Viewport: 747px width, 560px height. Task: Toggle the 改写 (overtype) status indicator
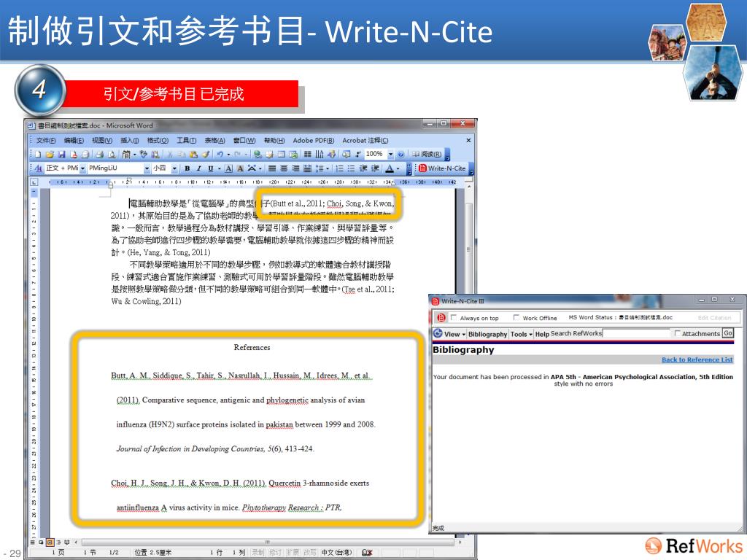pyautogui.click(x=309, y=553)
